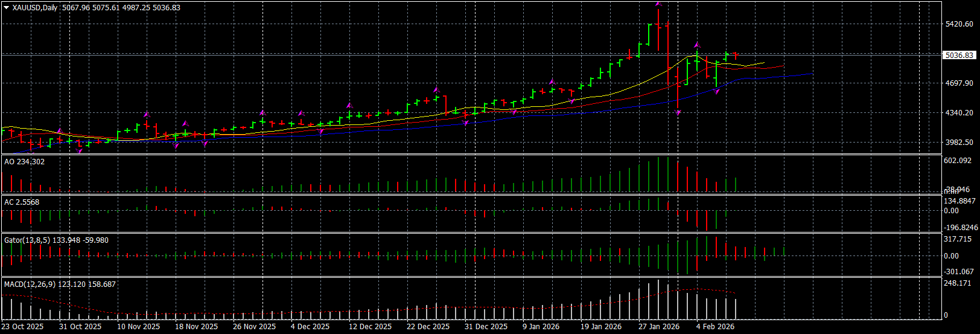Image resolution: width=980 pixels, height=334 pixels.
Task: Click the 4 Feb 2026 date label
Action: pyautogui.click(x=715, y=327)
